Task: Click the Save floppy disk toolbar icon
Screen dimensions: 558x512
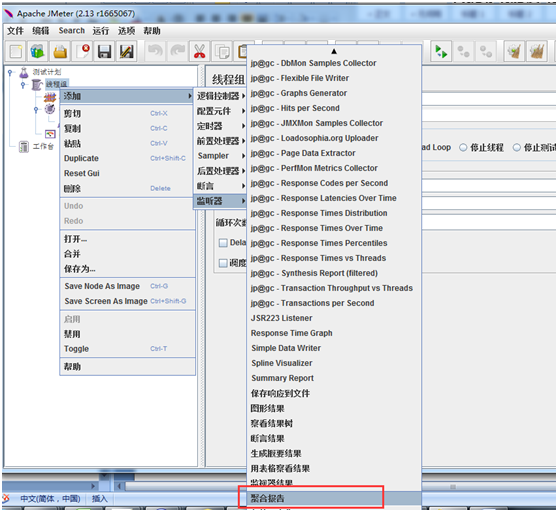Action: pos(104,52)
